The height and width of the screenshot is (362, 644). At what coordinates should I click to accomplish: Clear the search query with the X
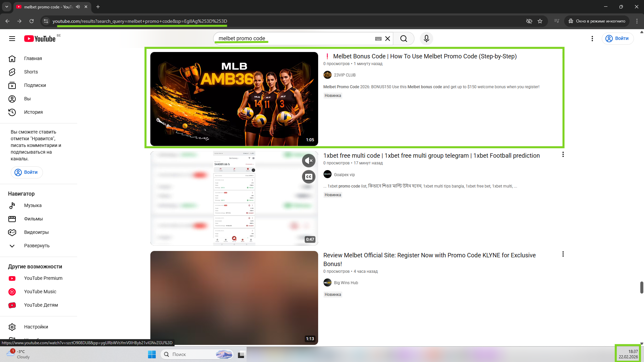coord(388,39)
